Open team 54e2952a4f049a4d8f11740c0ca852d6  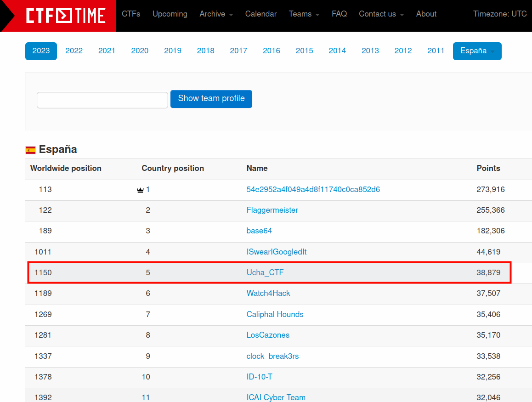click(313, 190)
